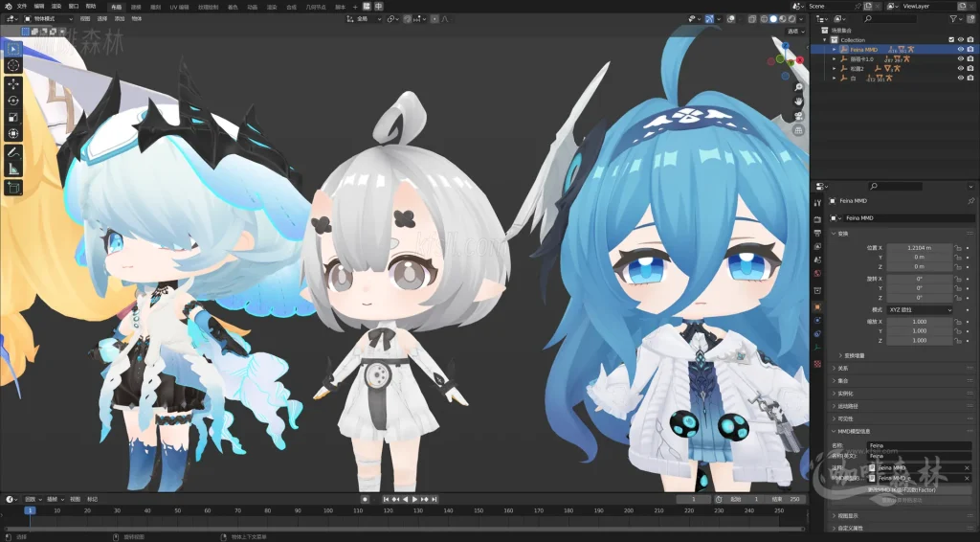Click the viewport zoom magnifier icon

pyautogui.click(x=798, y=87)
